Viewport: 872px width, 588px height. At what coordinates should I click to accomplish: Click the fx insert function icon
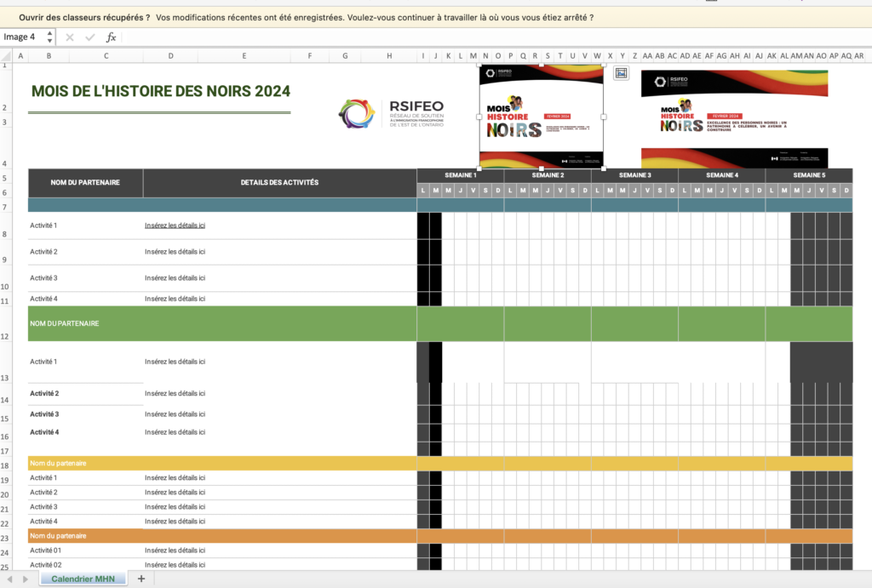click(111, 37)
